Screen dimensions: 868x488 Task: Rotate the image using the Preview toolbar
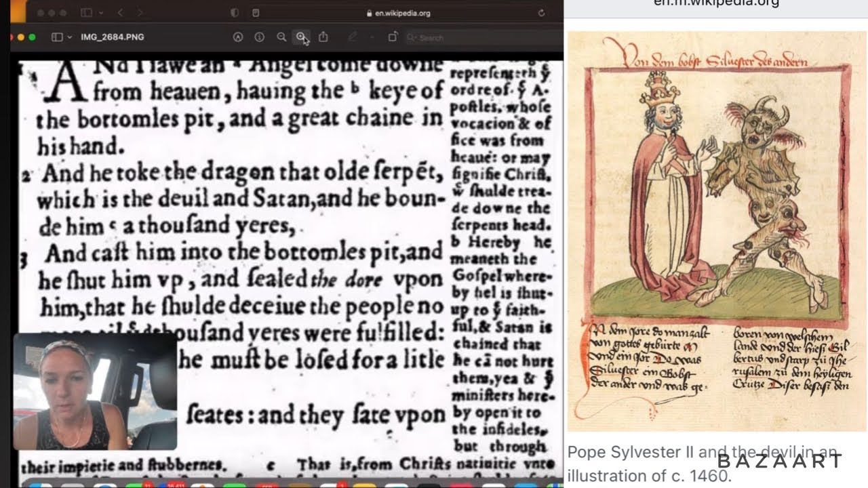pos(392,37)
